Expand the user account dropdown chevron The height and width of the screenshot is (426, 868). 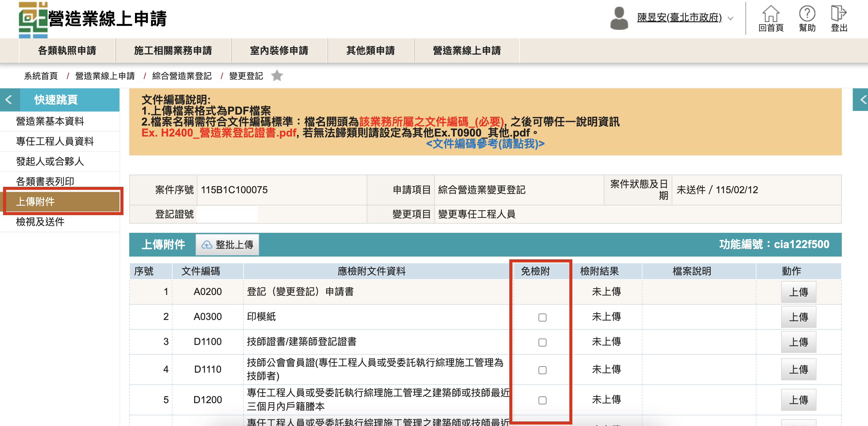731,19
